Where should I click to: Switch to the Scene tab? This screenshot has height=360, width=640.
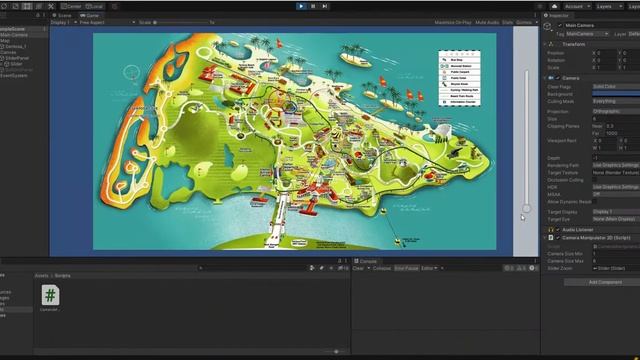click(62, 16)
